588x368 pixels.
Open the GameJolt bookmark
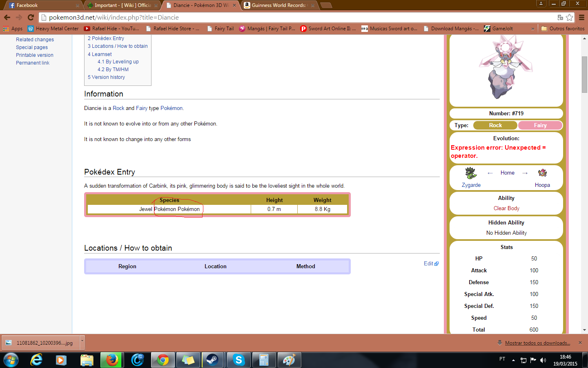click(498, 29)
